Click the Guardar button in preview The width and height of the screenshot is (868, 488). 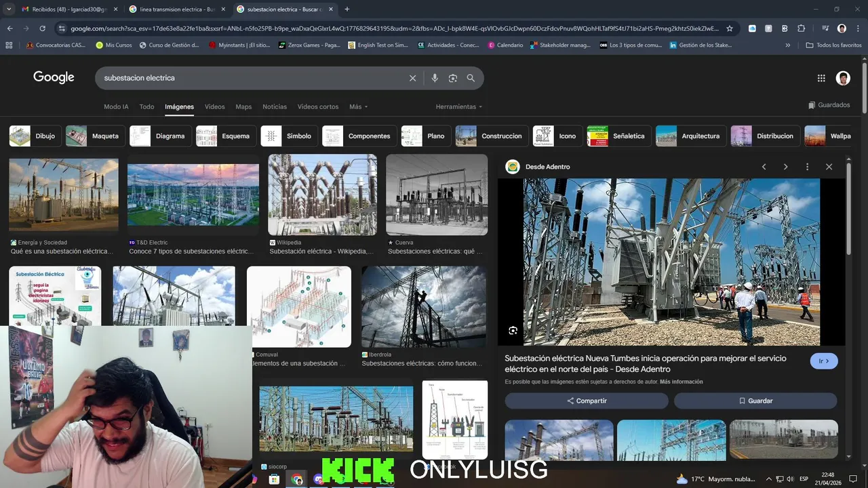point(755,401)
